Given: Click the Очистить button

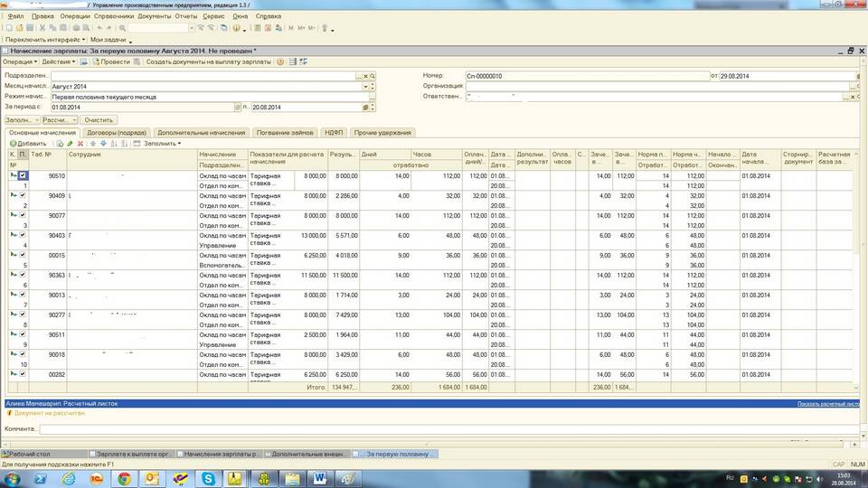Looking at the screenshot, I should pos(99,119).
